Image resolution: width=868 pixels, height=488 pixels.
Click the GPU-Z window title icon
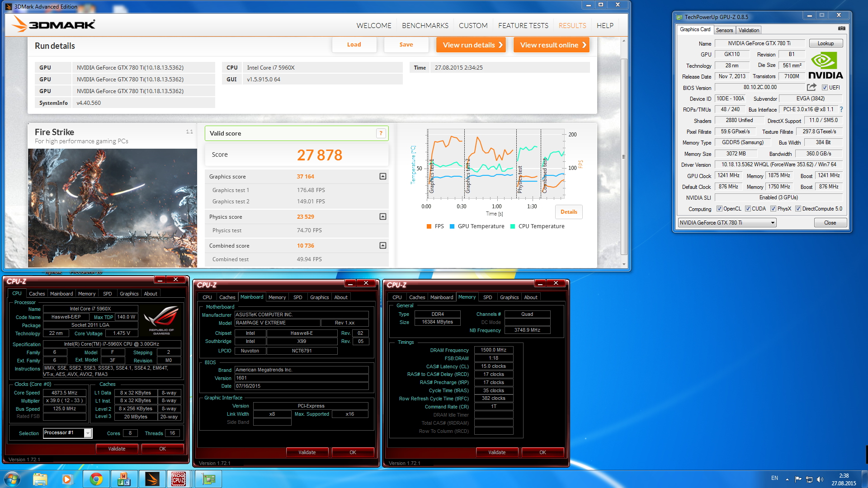point(679,17)
